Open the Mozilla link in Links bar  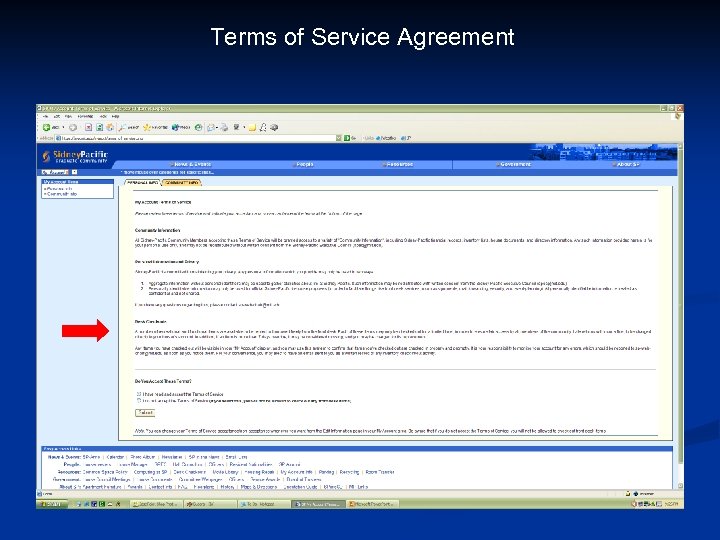tap(386, 138)
